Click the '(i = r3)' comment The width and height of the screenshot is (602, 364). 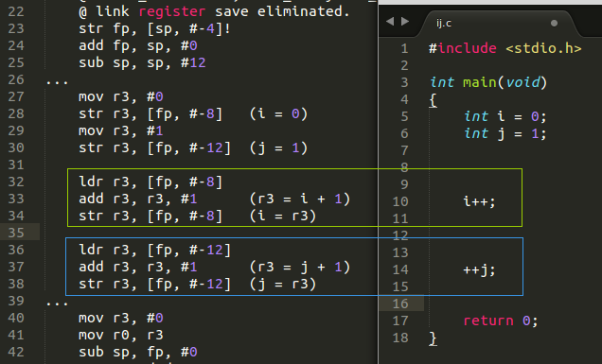click(283, 216)
